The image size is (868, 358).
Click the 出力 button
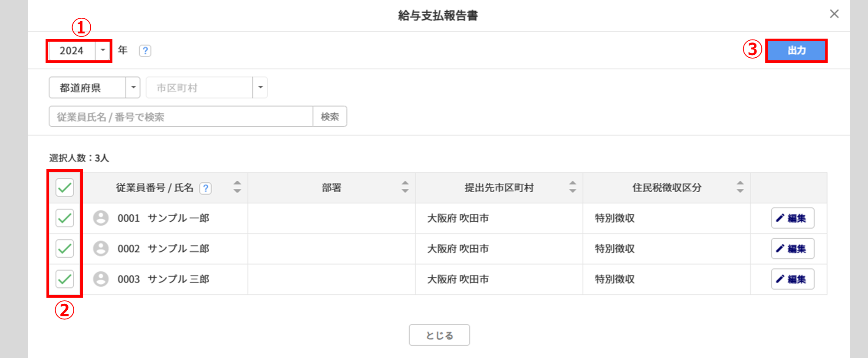(x=796, y=51)
